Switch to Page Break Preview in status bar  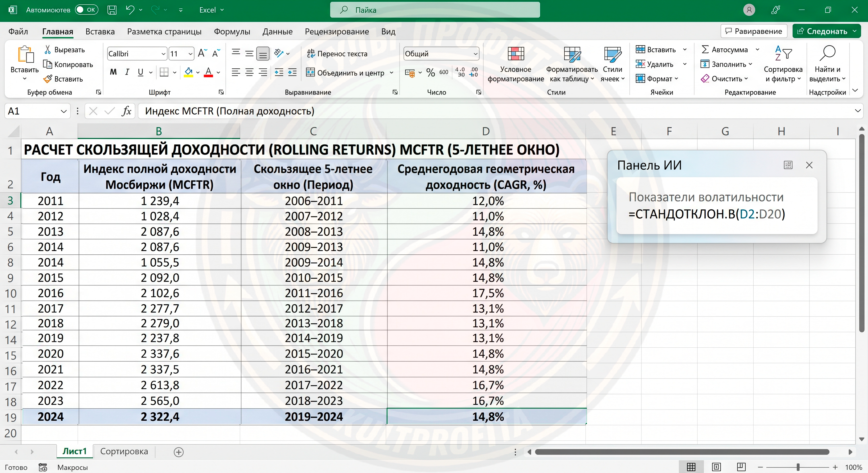coord(741,467)
